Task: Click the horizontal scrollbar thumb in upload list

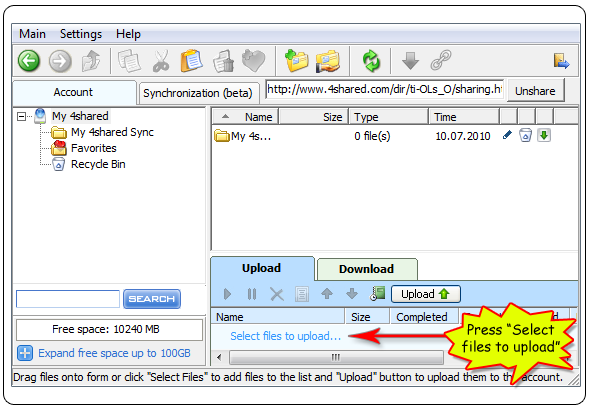Action: (x=336, y=357)
